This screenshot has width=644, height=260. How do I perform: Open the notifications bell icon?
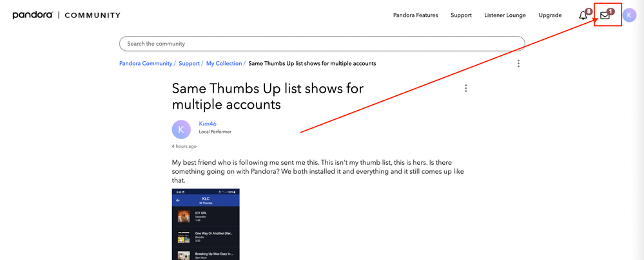[583, 15]
